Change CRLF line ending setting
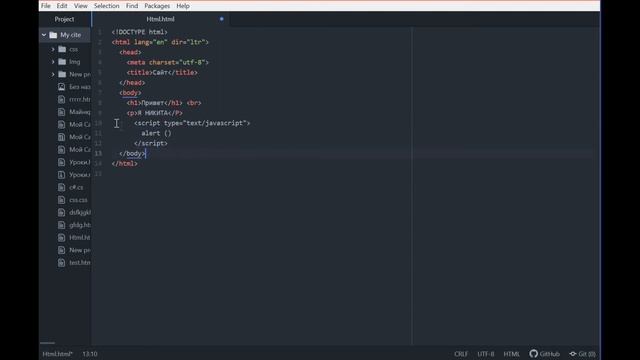Image resolution: width=640 pixels, height=360 pixels. (x=461, y=354)
